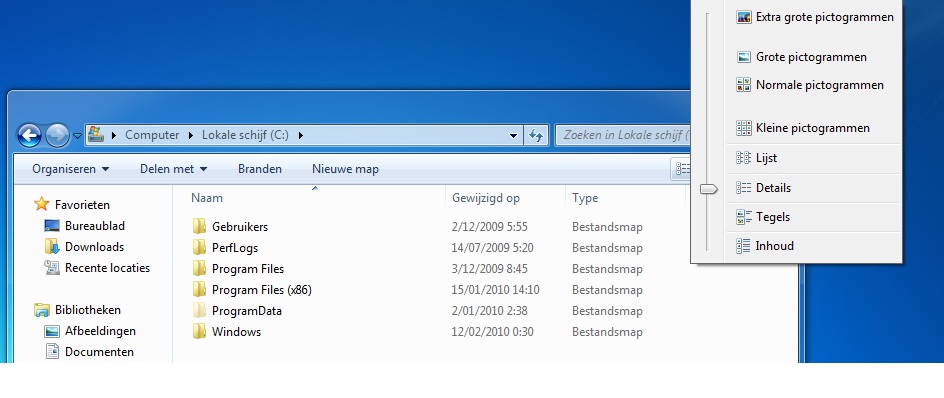Click the drive icon in the address bar
944x398 pixels.
tap(96, 135)
